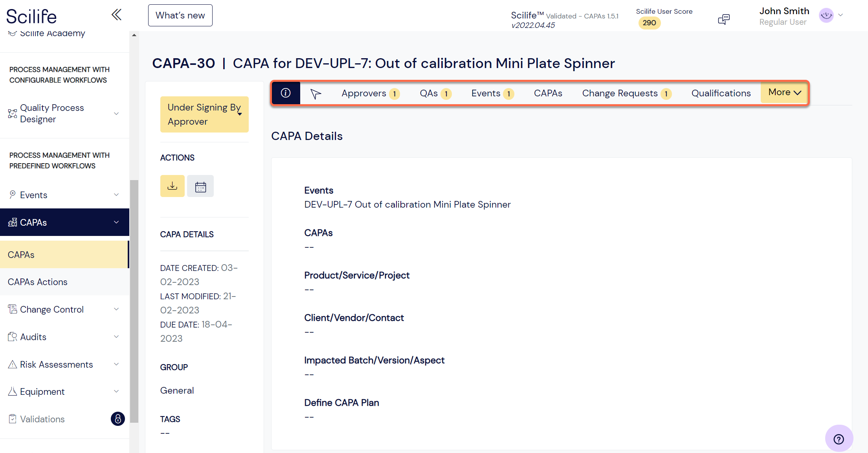Click the Risk Assessments warning icon
Screen dimensions: 868x453
(x=13, y=364)
